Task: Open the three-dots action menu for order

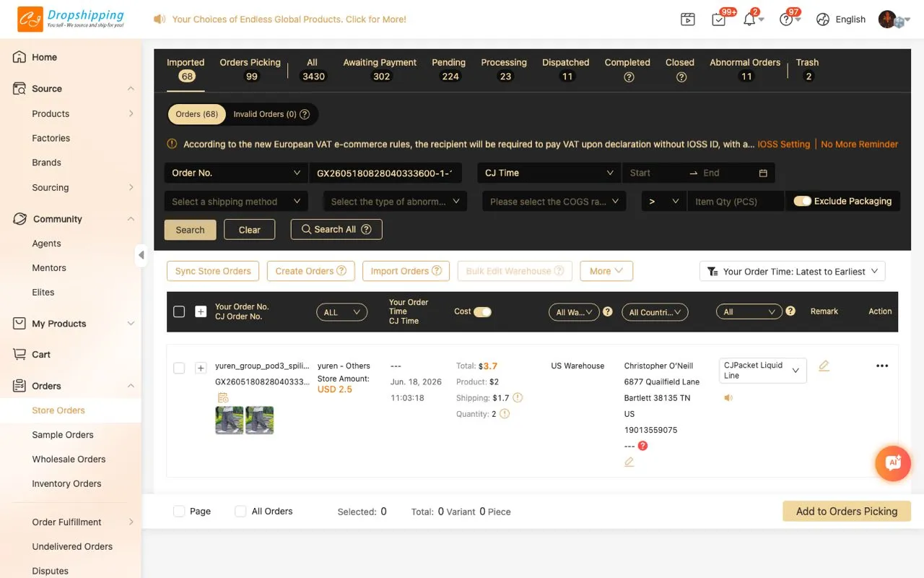Action: tap(882, 366)
